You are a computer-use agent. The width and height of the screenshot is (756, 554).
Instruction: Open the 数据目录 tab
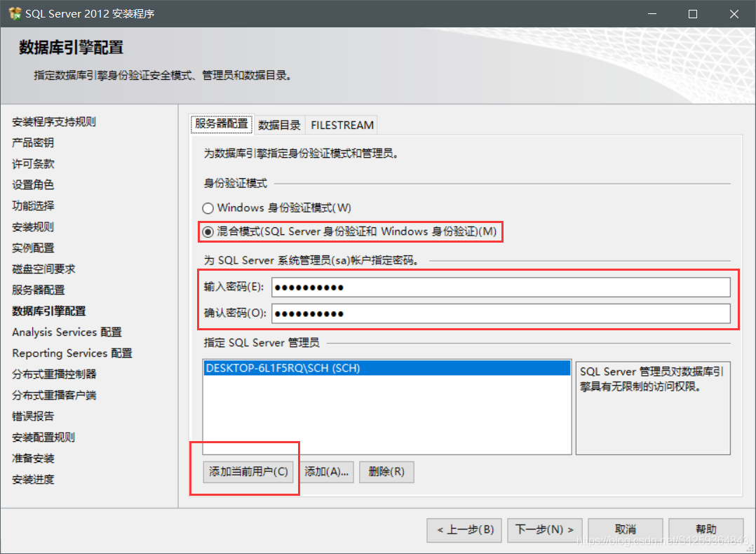pos(279,126)
